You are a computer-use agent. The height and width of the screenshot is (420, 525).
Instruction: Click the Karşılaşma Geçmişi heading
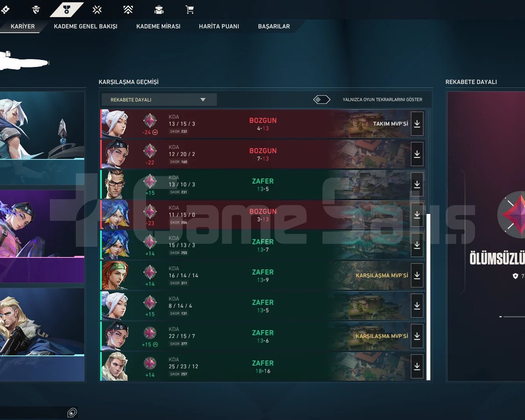point(129,82)
